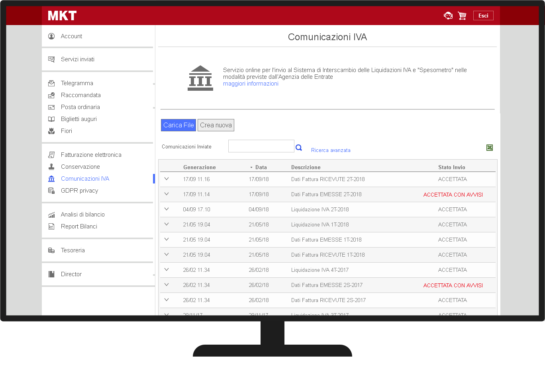Screen dimensions: 545x392
Task: Focus the Comunicazioni Inviate search field
Action: (261, 146)
